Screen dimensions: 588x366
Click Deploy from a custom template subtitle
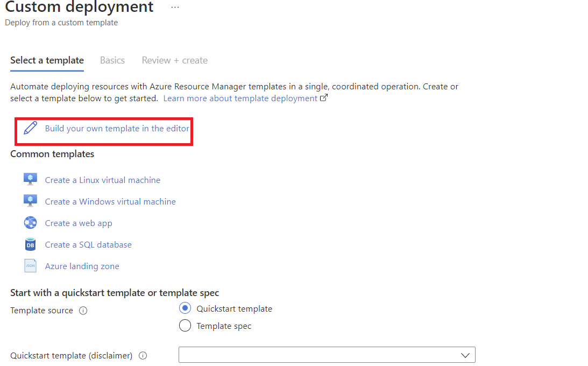(x=61, y=23)
